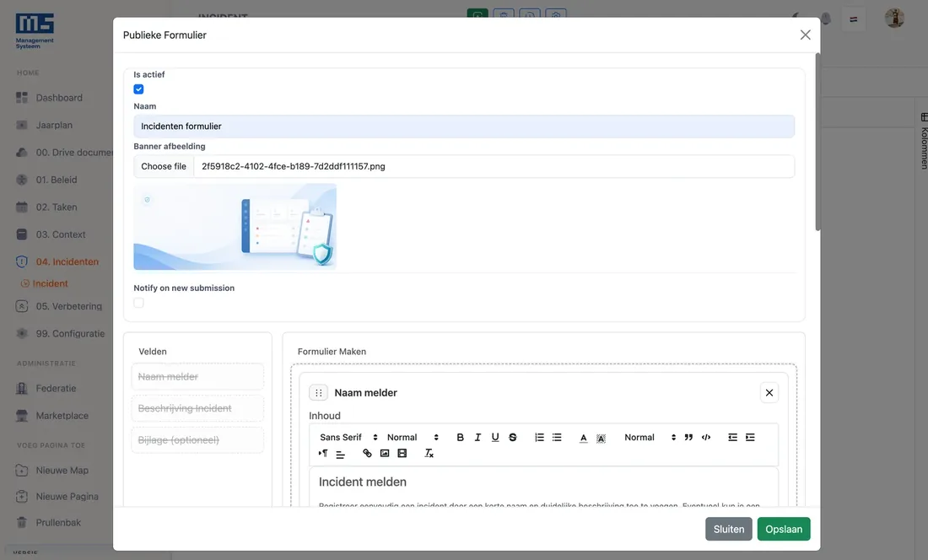Insert a code block
The image size is (928, 560).
click(706, 438)
